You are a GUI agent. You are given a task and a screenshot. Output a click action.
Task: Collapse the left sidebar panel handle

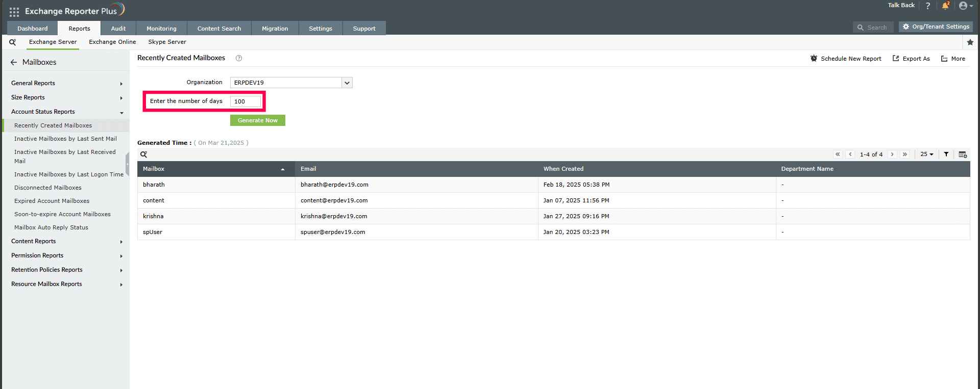coord(127,164)
